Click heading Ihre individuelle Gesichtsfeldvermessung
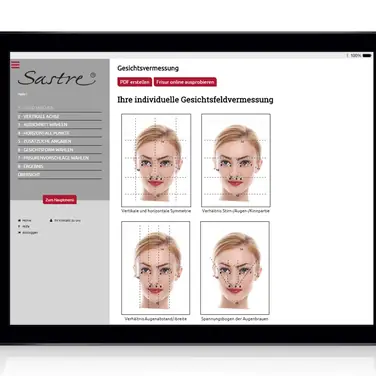 click(195, 100)
